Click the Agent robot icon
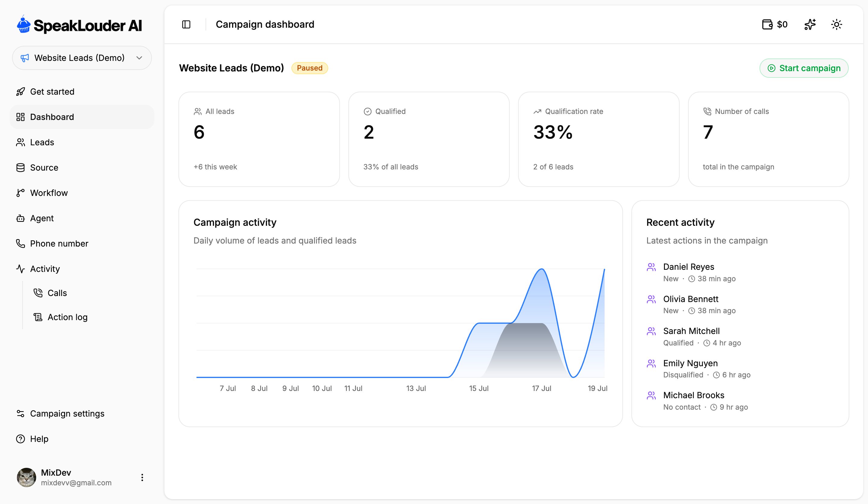 point(20,218)
